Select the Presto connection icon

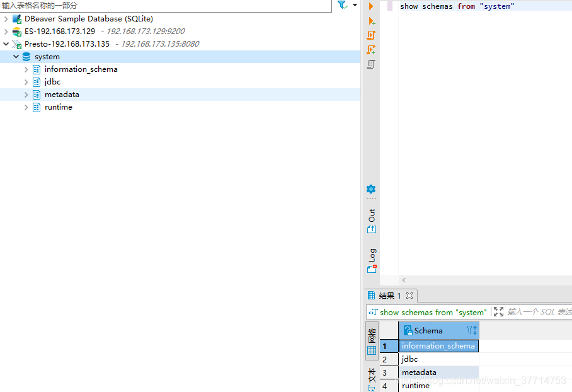pos(17,44)
